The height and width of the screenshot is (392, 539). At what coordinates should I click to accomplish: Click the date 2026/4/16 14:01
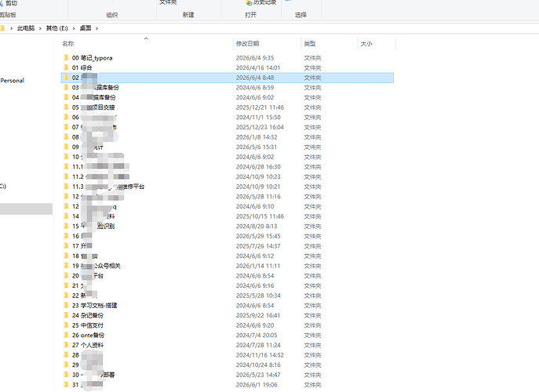click(258, 67)
